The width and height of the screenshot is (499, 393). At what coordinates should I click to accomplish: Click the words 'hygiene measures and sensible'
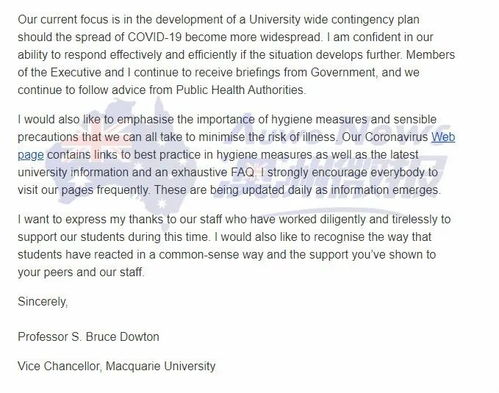(353, 119)
